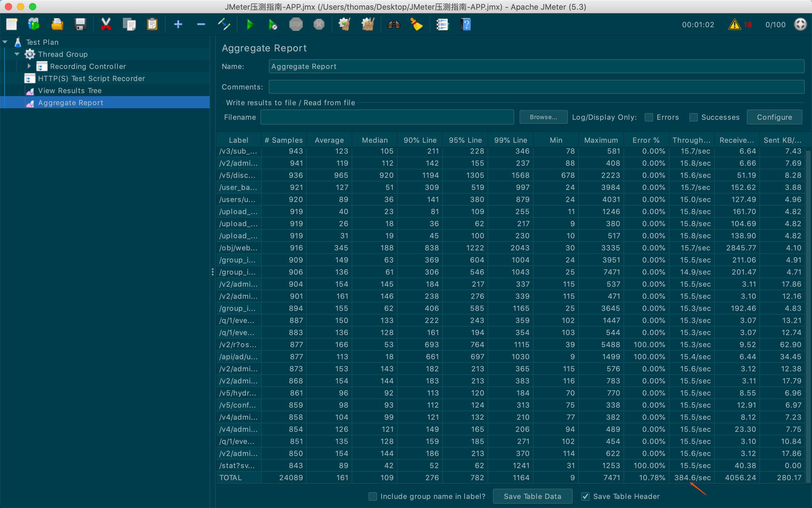
Task: Click Start no pauses icon
Action: (273, 24)
